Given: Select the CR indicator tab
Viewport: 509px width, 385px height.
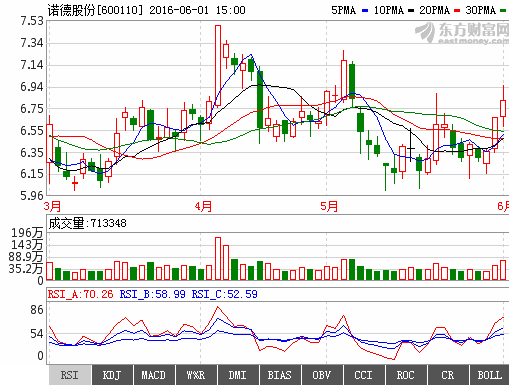Looking at the screenshot, I should pyautogui.click(x=448, y=375).
